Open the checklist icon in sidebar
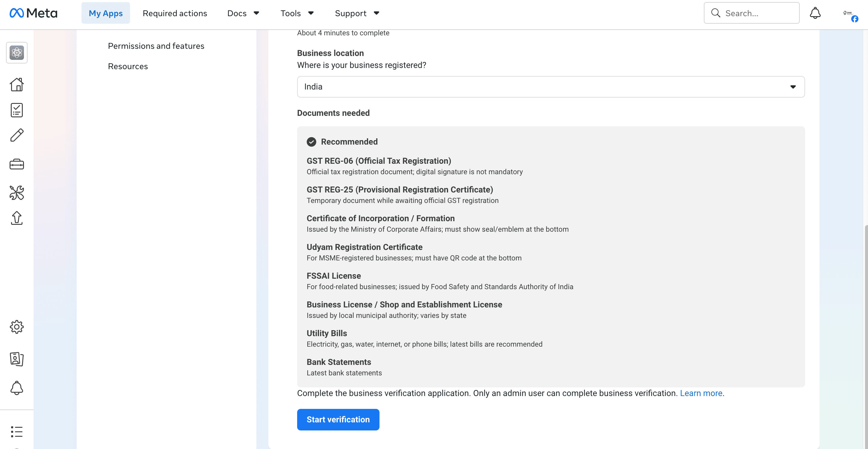 pyautogui.click(x=16, y=110)
